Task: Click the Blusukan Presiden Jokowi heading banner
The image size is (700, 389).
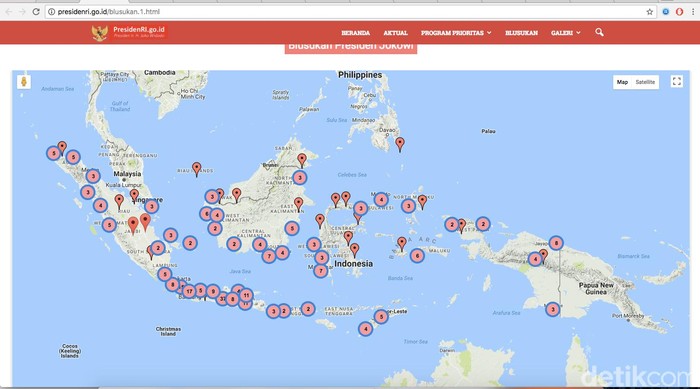Action: (x=351, y=48)
